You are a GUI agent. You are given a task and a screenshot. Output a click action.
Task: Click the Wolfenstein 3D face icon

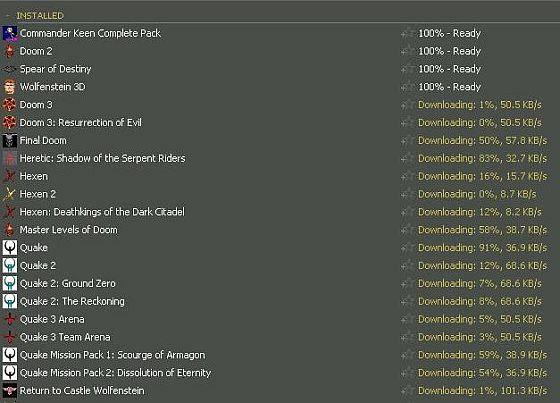(x=10, y=87)
